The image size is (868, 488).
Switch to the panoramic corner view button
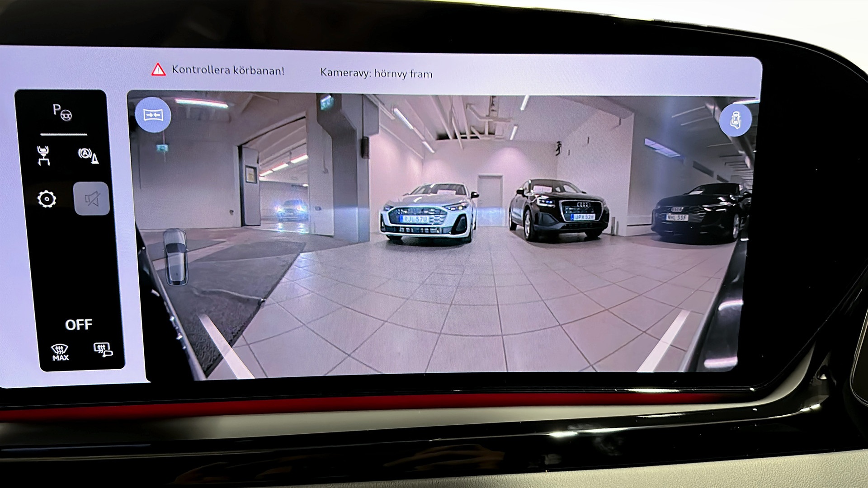point(153,115)
